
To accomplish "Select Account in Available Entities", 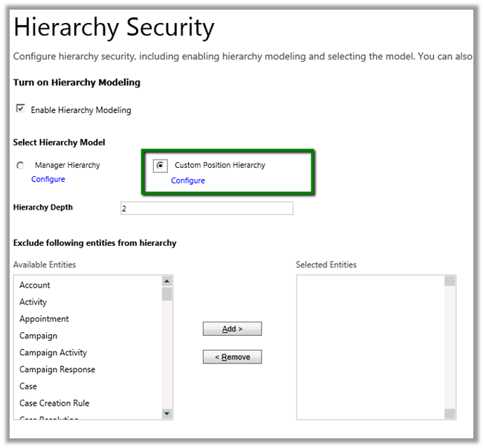I will click(x=35, y=285).
